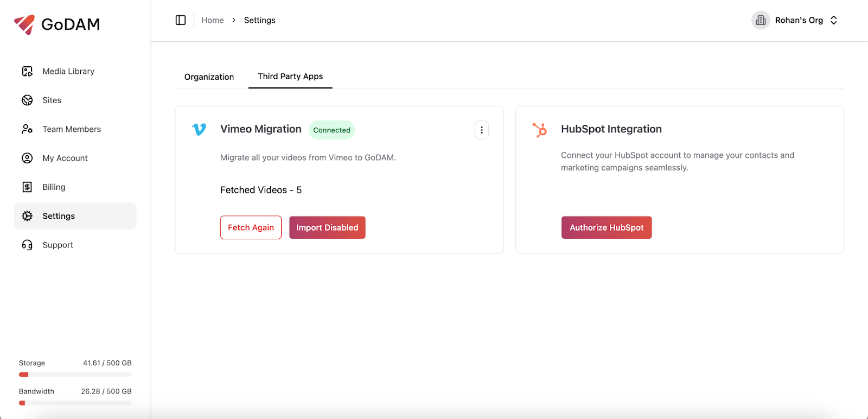Click the Settings gear icon
The image size is (868, 419).
point(27,216)
